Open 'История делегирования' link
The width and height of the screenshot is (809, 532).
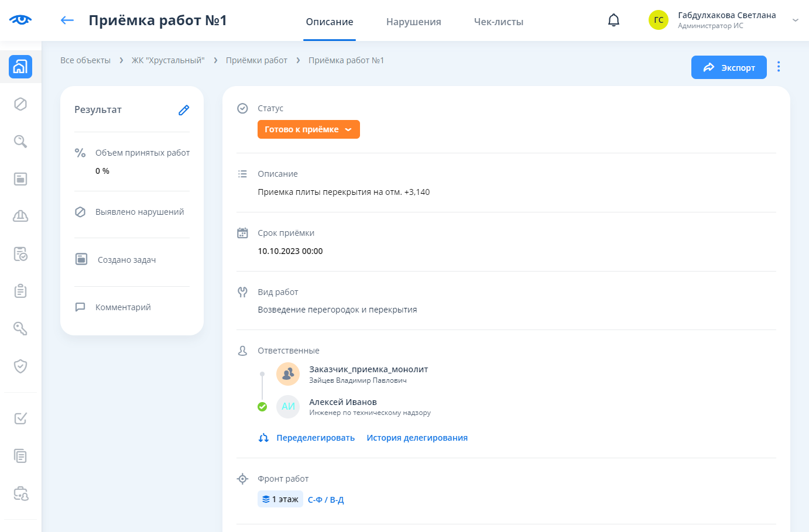click(x=417, y=438)
